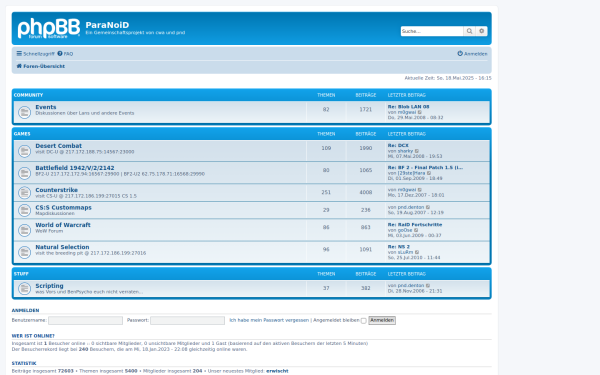This screenshot has width=600, height=375.
Task: Select the Events topic count 82
Action: click(326, 110)
